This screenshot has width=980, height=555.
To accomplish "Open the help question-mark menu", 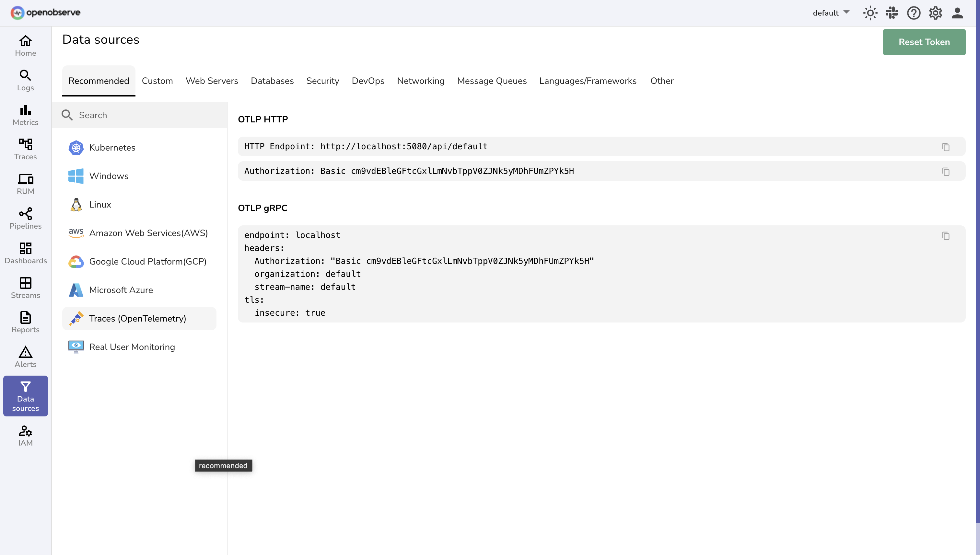I will tap(913, 13).
